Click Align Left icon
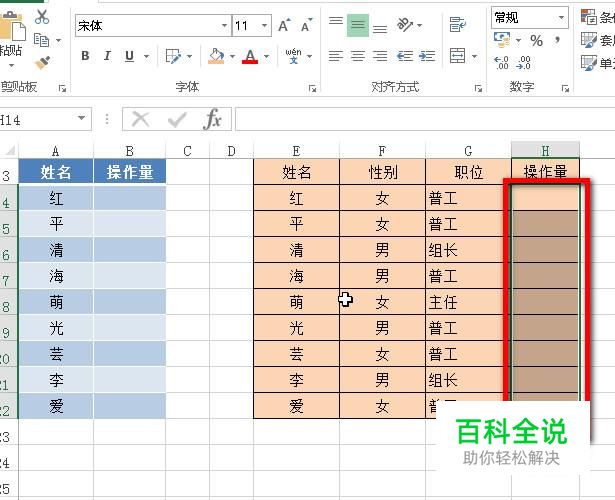The height and width of the screenshot is (500, 615). [x=336, y=56]
